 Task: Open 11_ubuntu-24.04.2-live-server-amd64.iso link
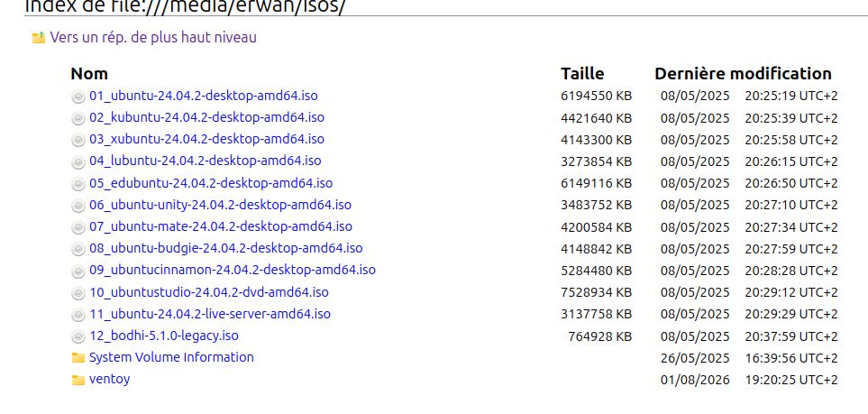210,314
